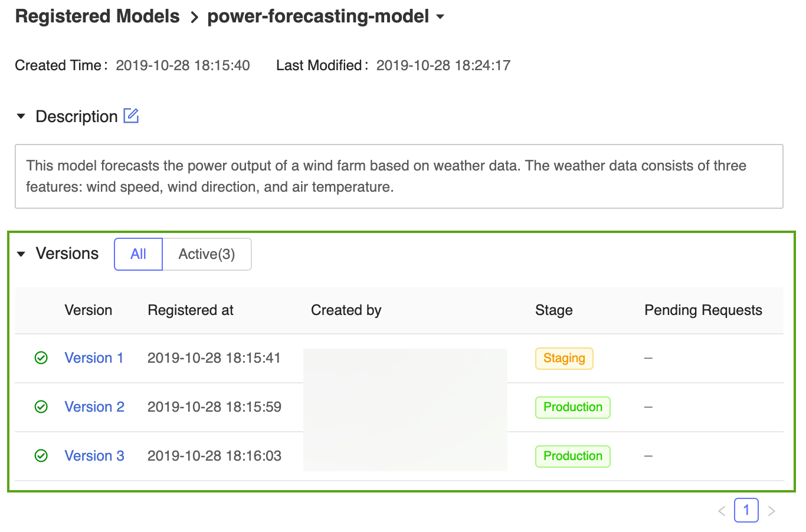Navigate to Registered Models breadcrumb

point(97,17)
